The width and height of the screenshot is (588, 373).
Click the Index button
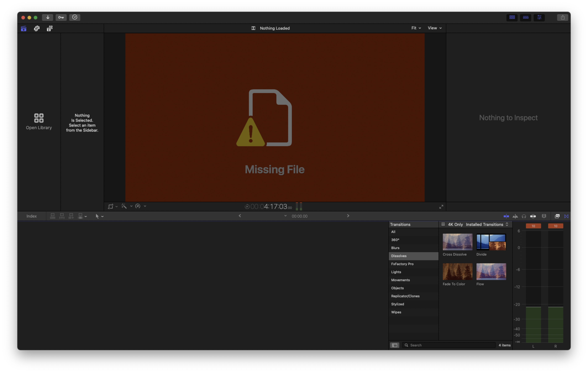31,216
